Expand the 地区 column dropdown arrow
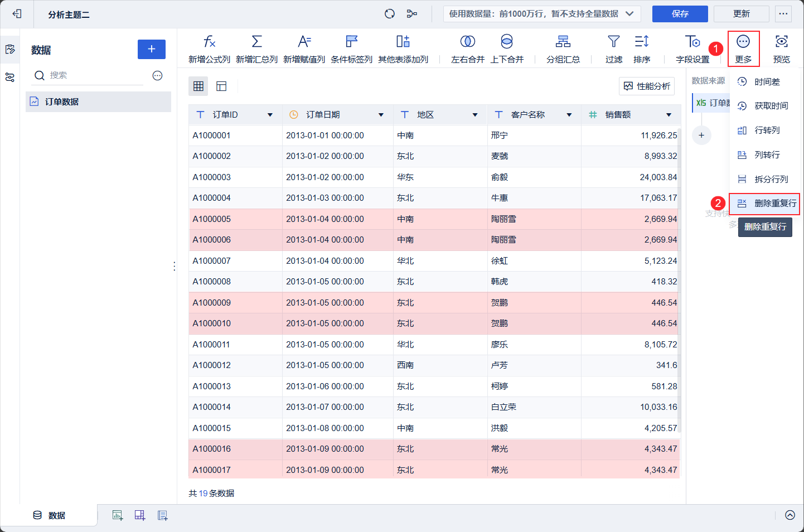The width and height of the screenshot is (804, 532). 475,115
